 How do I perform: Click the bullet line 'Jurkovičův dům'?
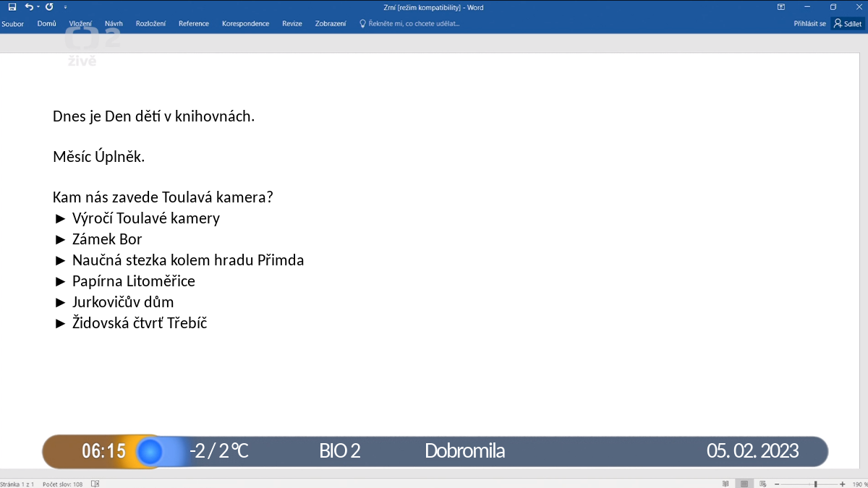point(114,302)
